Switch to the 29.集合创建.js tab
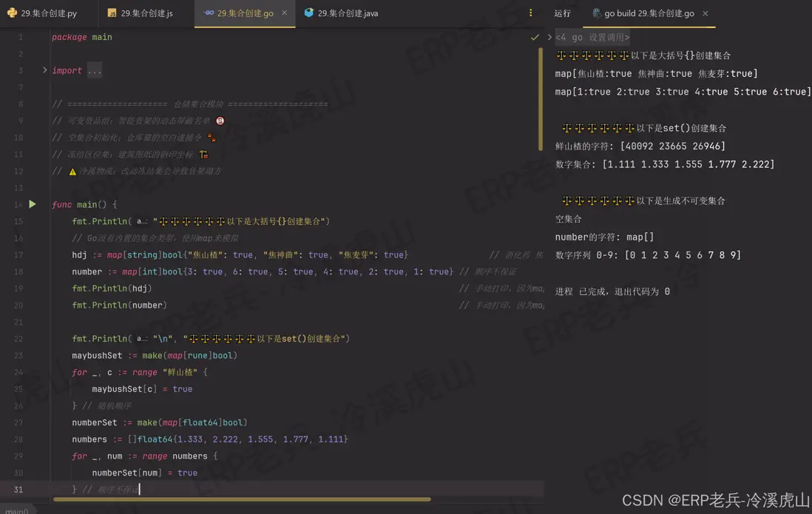Image resolution: width=812 pixels, height=514 pixels. pos(141,13)
